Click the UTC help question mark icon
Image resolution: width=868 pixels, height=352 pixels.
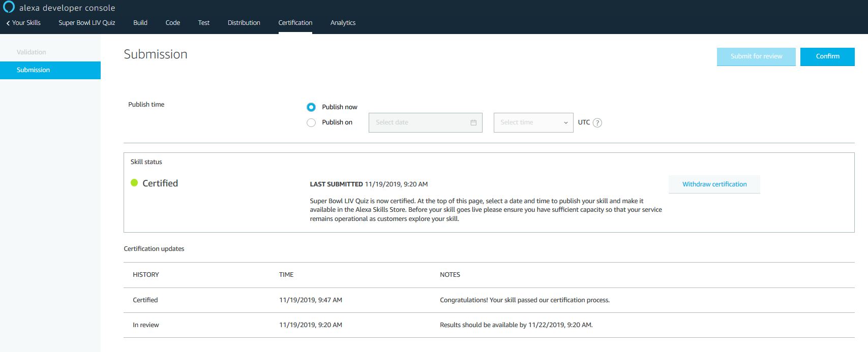point(597,123)
